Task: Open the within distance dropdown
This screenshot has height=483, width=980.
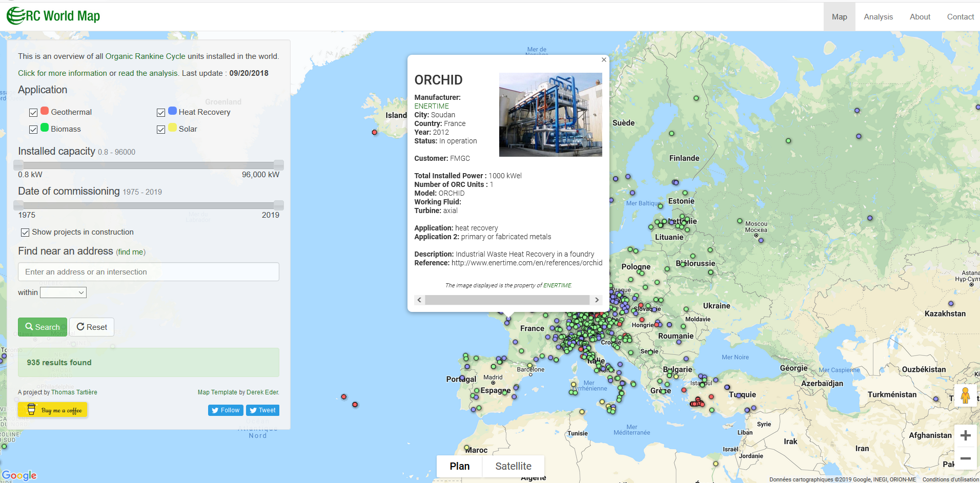Action: pyautogui.click(x=63, y=292)
